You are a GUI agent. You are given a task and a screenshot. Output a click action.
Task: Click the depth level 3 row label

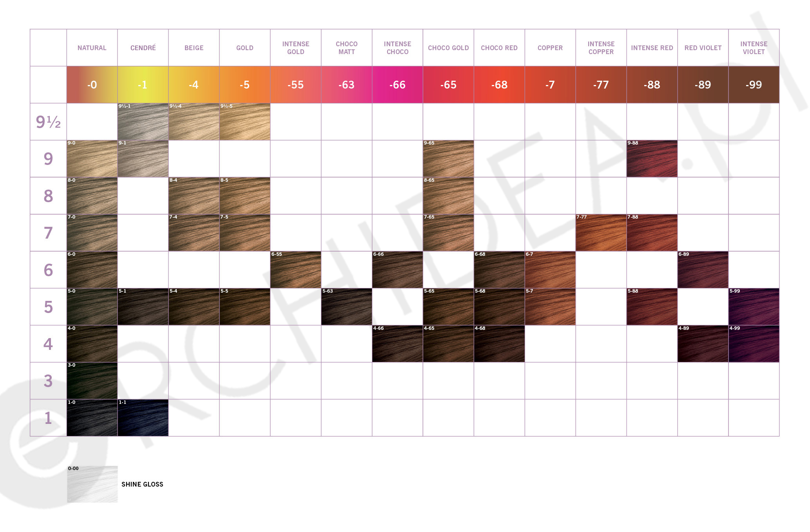click(48, 381)
